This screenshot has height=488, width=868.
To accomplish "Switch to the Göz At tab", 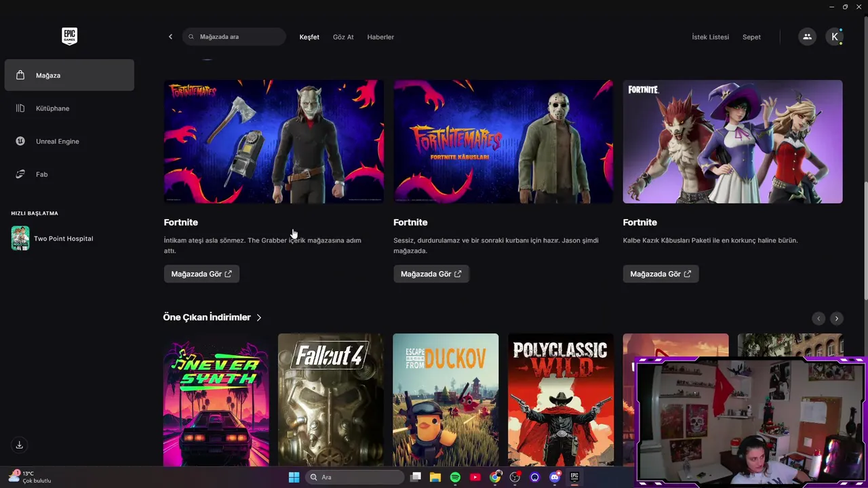I will [343, 37].
